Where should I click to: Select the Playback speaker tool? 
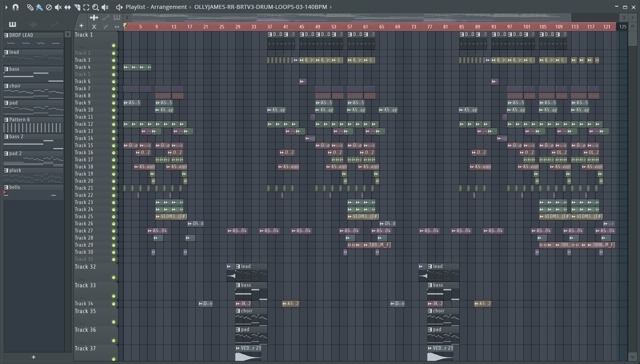[105, 7]
